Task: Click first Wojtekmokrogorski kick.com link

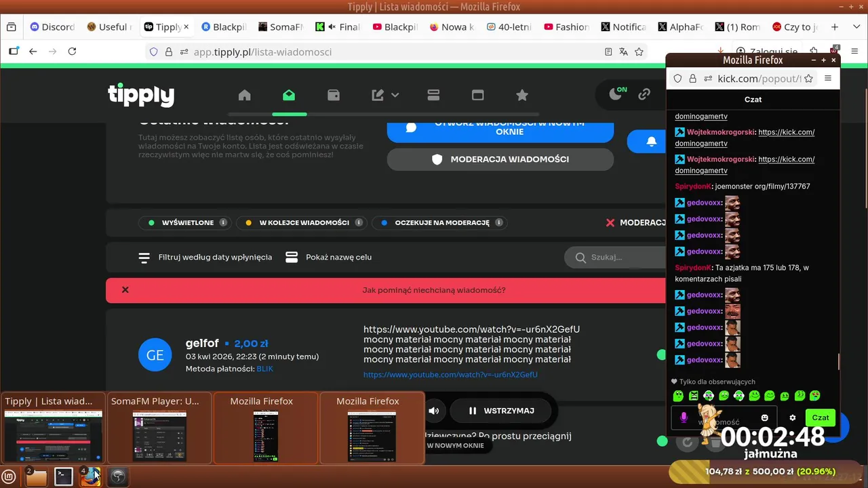Action: coord(744,138)
